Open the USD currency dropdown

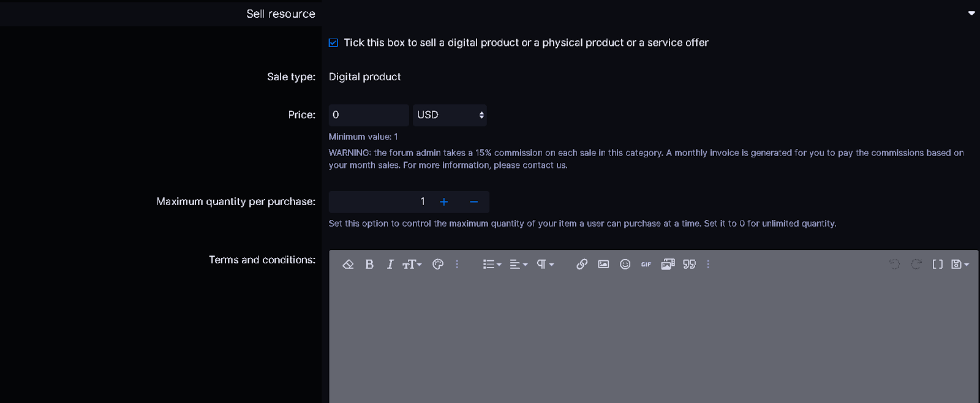450,115
